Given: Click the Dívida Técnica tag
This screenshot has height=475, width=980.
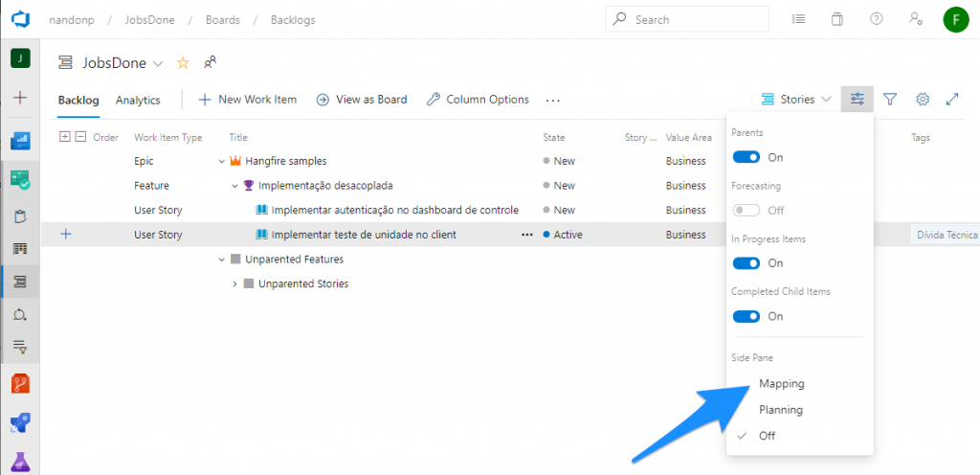Looking at the screenshot, I should [x=945, y=235].
